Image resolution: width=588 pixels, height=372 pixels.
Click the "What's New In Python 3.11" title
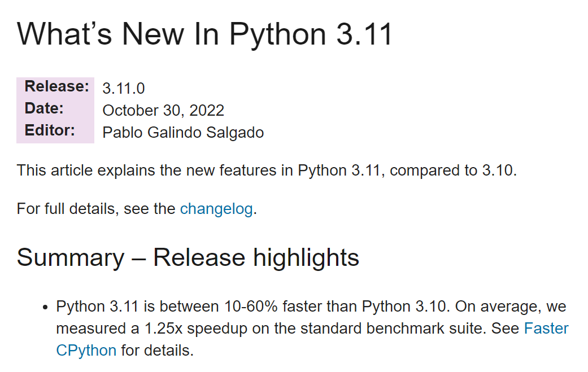pos(204,34)
